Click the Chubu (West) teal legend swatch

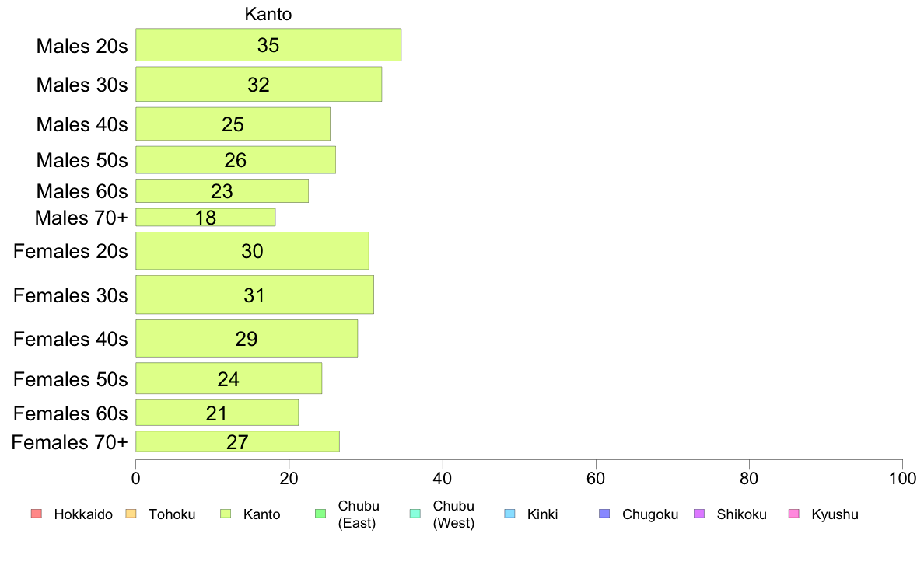point(415,514)
